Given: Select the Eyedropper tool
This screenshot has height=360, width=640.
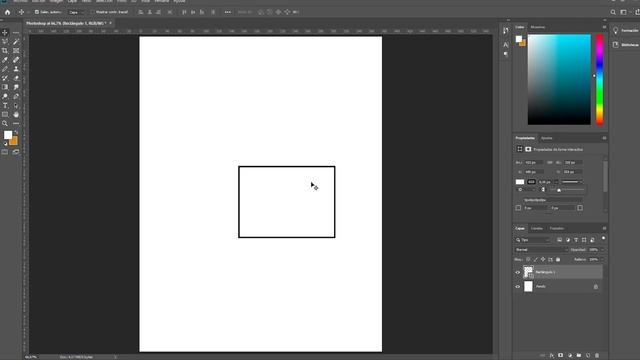Looking at the screenshot, I should pos(5,60).
